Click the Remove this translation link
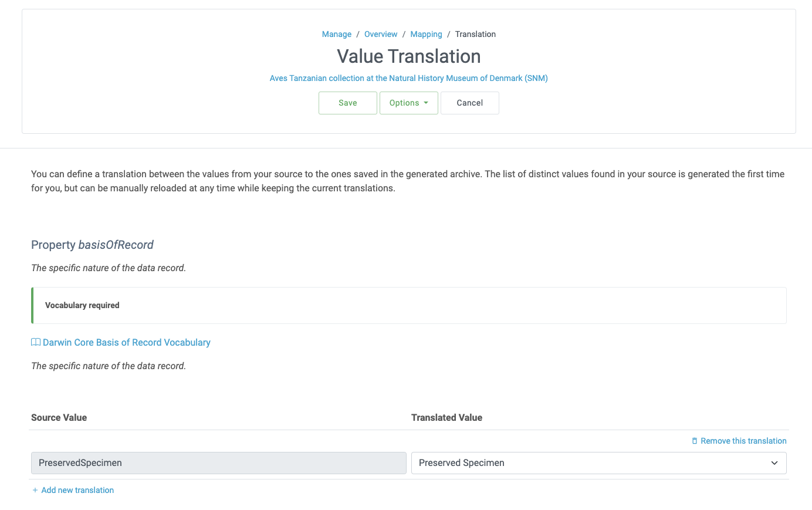Viewport: 812px width, 510px height. 743,441
